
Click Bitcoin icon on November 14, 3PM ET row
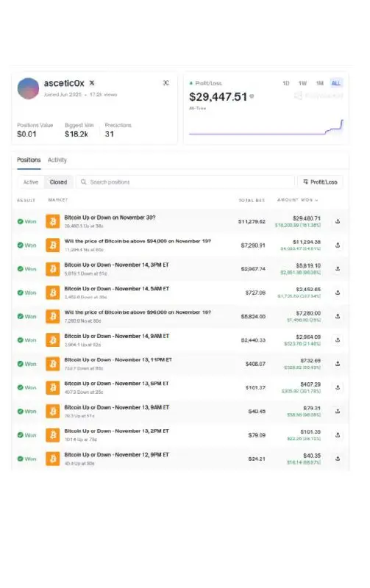pyautogui.click(x=53, y=269)
